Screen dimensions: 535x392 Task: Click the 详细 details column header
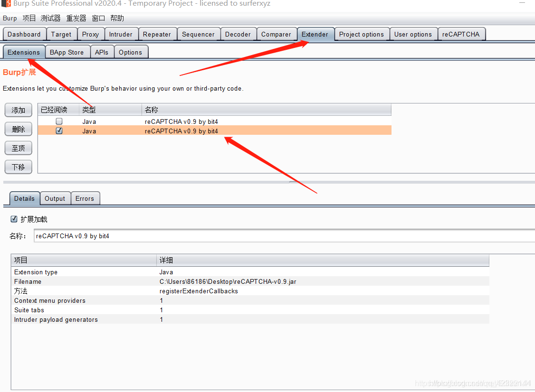click(x=323, y=260)
